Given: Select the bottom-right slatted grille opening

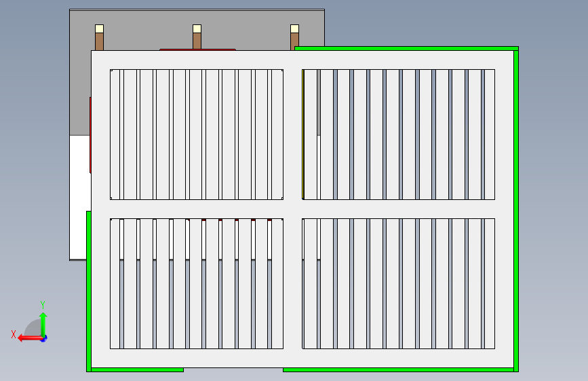Looking at the screenshot, I should 398,283.
